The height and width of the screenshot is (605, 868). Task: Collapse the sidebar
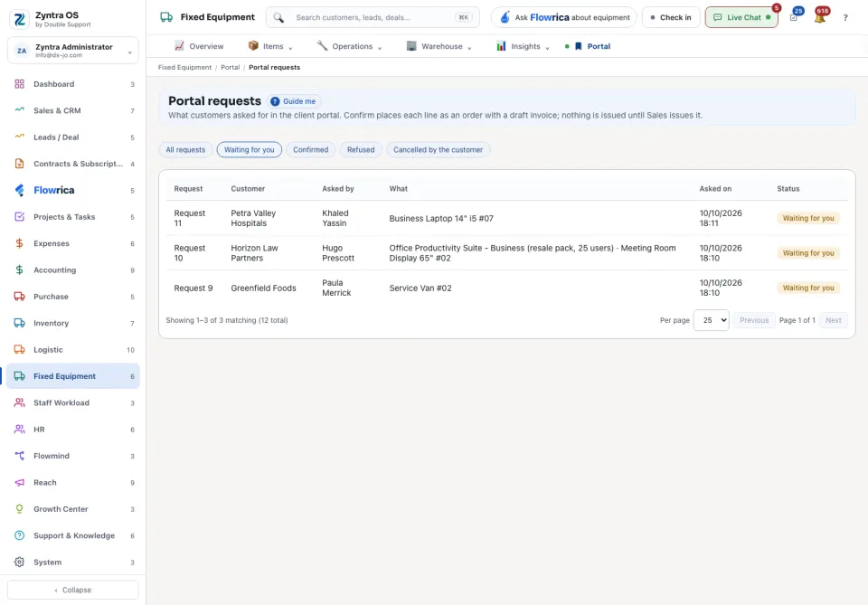[73, 590]
